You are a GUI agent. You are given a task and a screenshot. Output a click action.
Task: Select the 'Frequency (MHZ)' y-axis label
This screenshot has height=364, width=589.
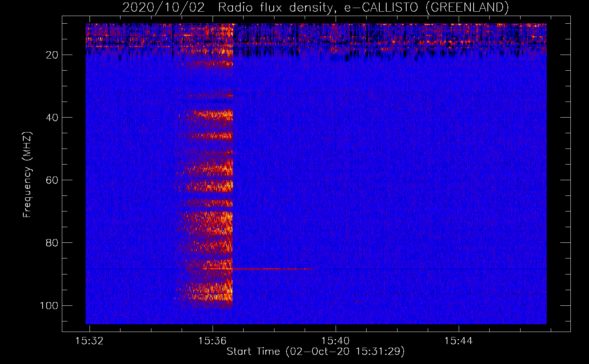tap(27, 174)
